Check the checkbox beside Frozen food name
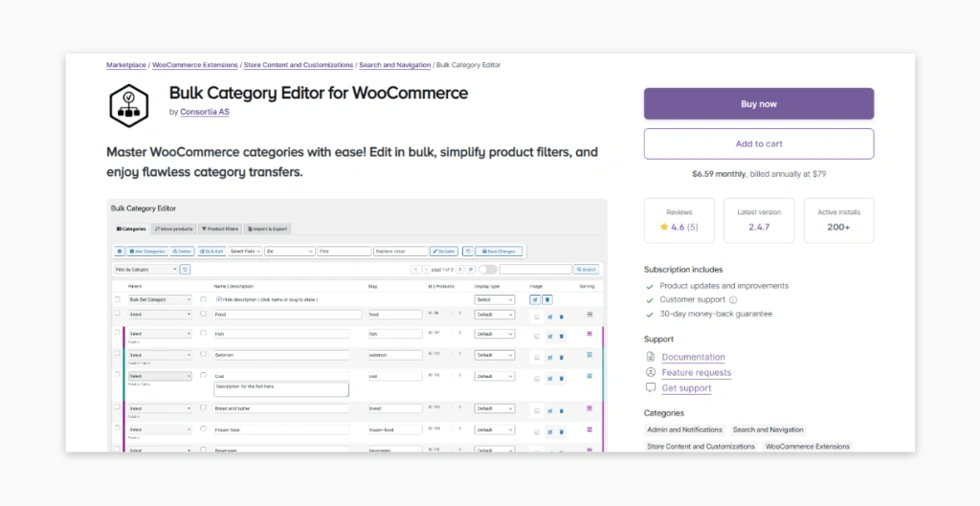This screenshot has width=980, height=506. tap(203, 429)
